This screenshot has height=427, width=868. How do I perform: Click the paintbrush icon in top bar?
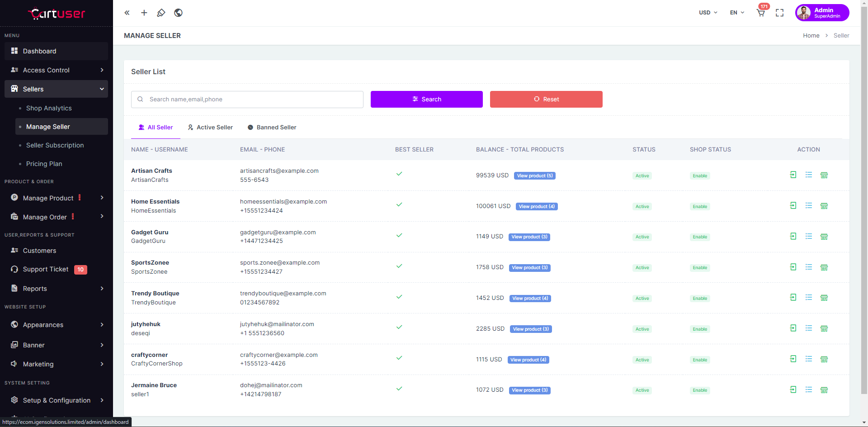[161, 13]
